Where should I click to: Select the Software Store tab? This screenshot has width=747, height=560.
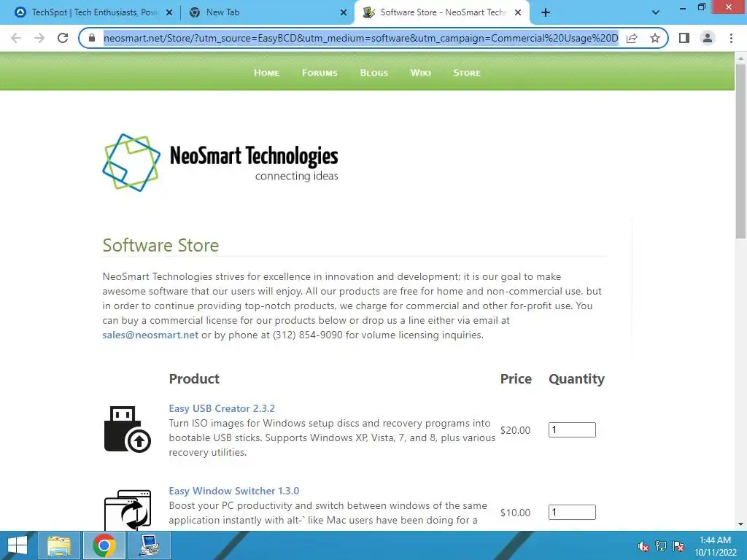pyautogui.click(x=442, y=13)
